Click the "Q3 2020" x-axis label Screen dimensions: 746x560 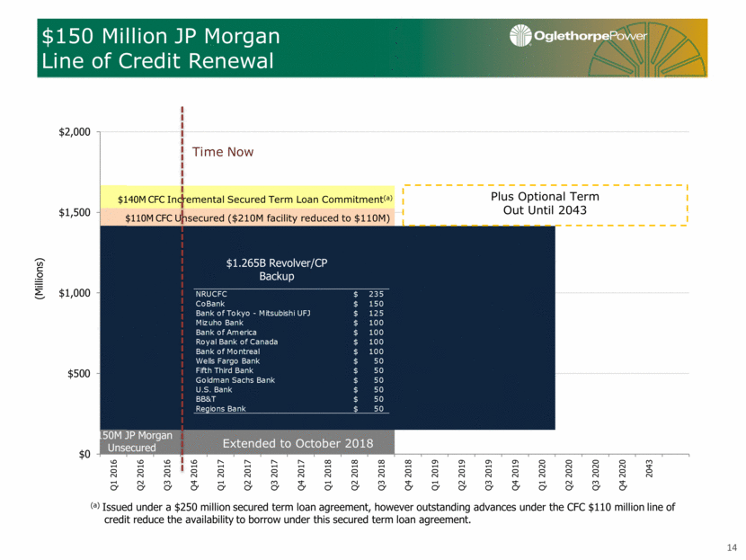(596, 475)
